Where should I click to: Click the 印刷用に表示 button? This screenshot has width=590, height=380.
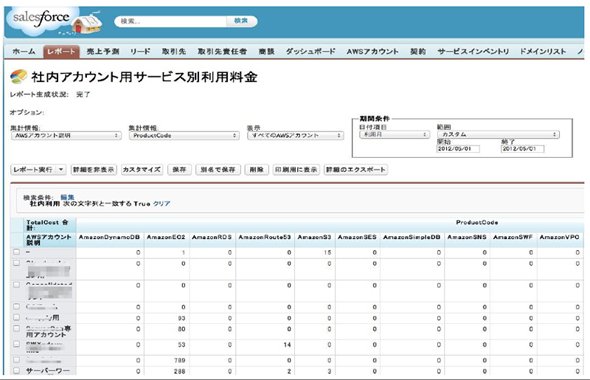pyautogui.click(x=296, y=170)
